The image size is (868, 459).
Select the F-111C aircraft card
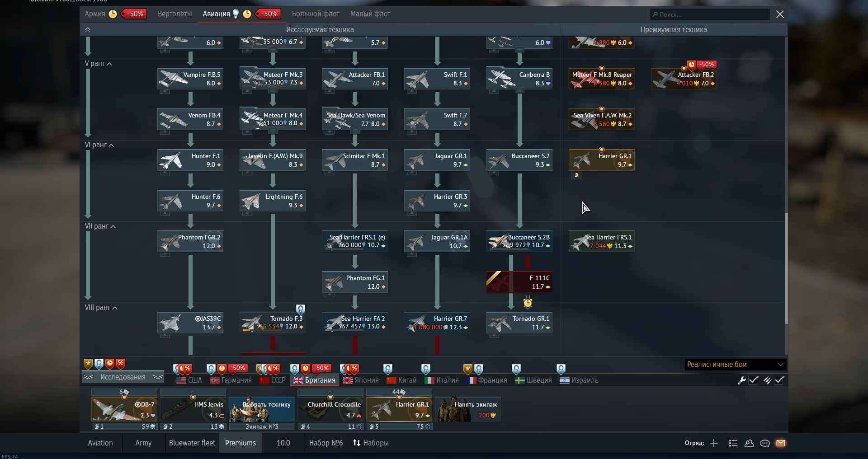pyautogui.click(x=519, y=282)
